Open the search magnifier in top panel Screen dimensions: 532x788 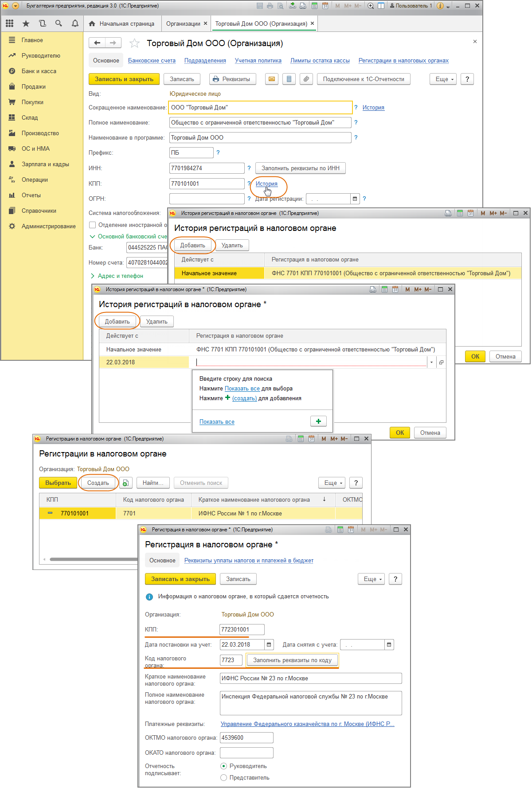59,23
